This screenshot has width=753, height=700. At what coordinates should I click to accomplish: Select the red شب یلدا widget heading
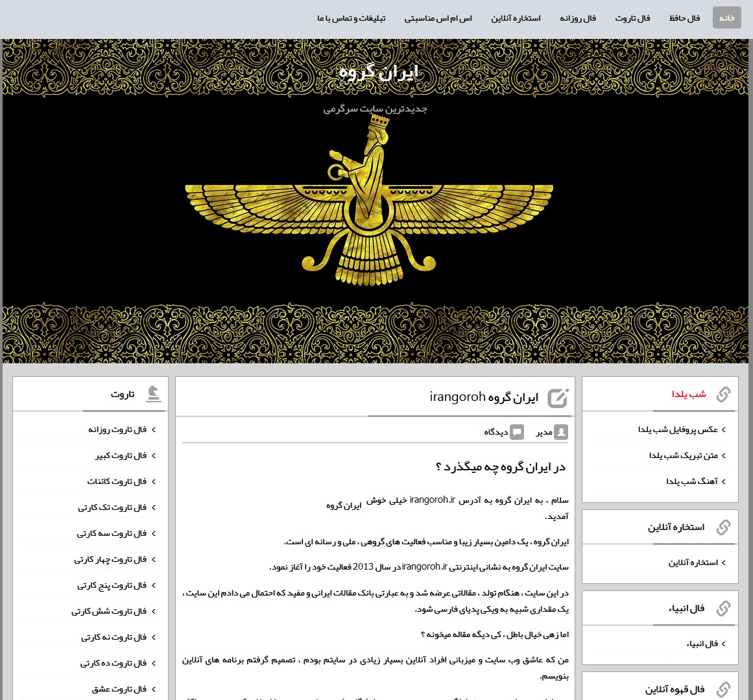(x=689, y=394)
